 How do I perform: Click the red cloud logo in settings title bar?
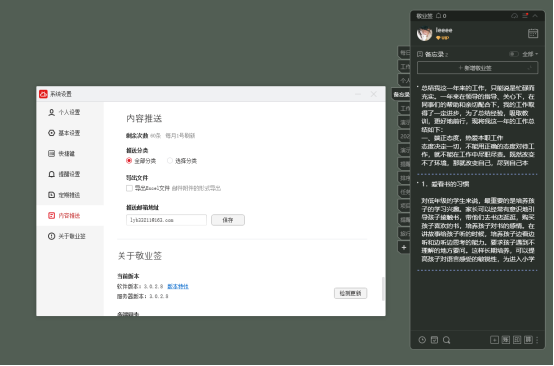43,94
